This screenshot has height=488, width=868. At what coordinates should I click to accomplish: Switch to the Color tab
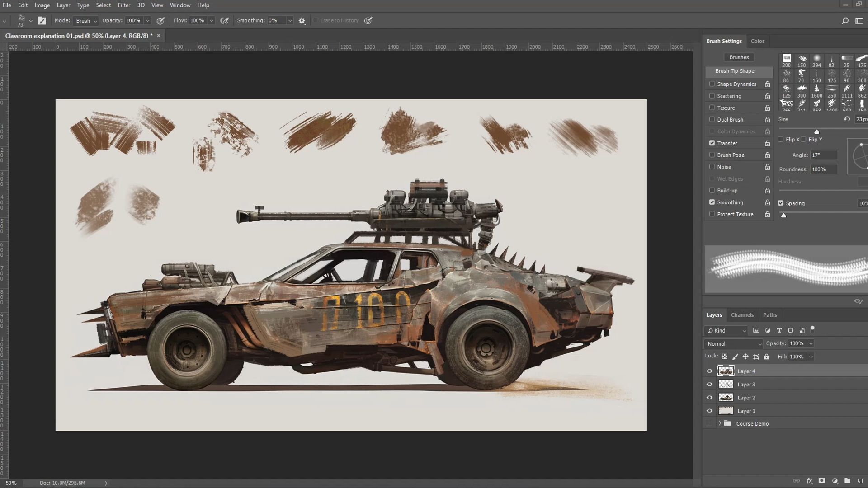758,41
